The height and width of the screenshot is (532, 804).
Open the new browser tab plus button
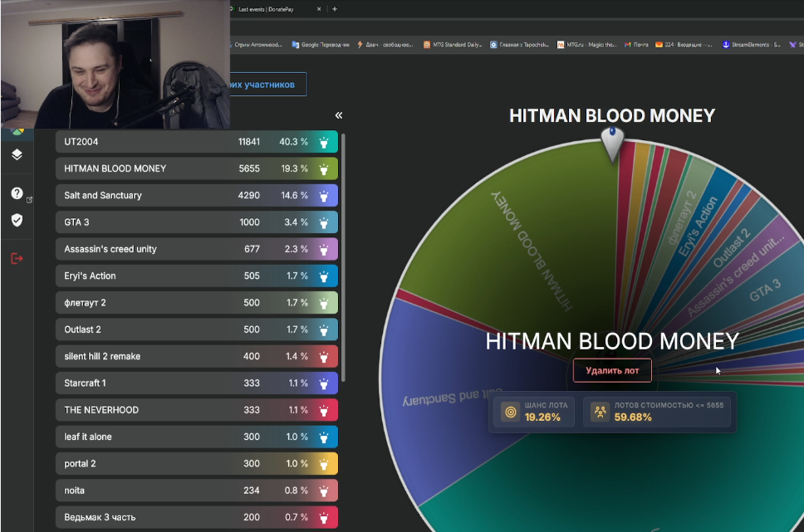click(335, 8)
